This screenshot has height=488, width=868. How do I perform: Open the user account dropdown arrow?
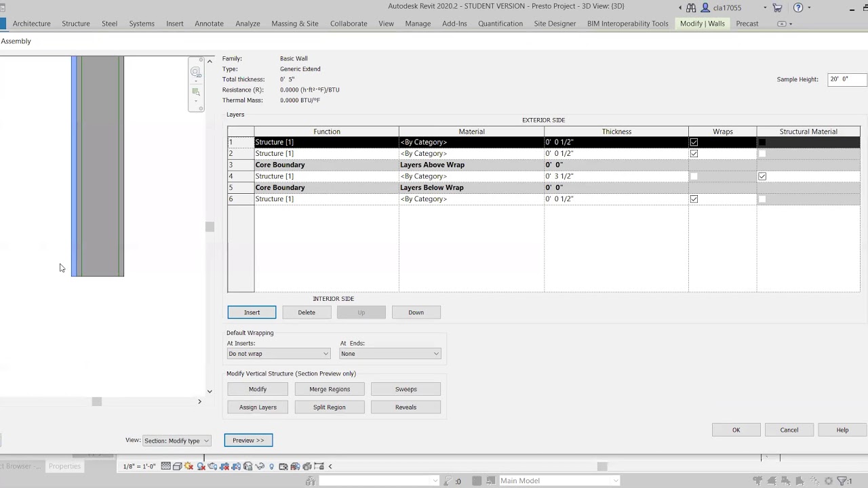tap(765, 7)
